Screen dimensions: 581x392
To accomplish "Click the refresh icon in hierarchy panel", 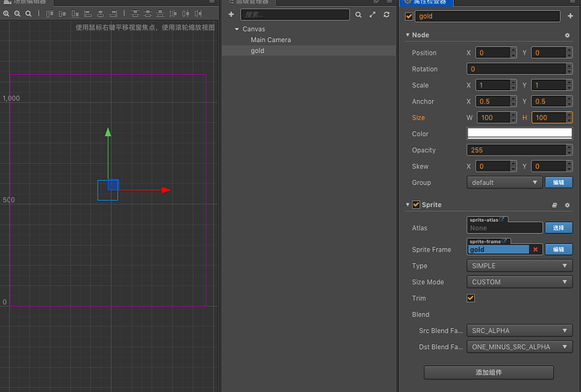I will pyautogui.click(x=386, y=15).
